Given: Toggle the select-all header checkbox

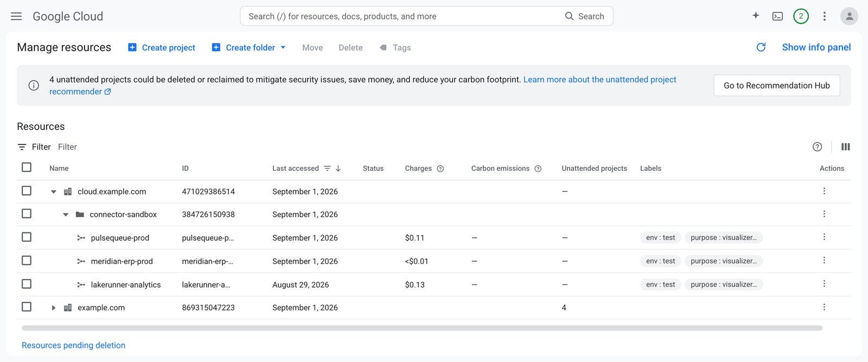Looking at the screenshot, I should click(27, 167).
